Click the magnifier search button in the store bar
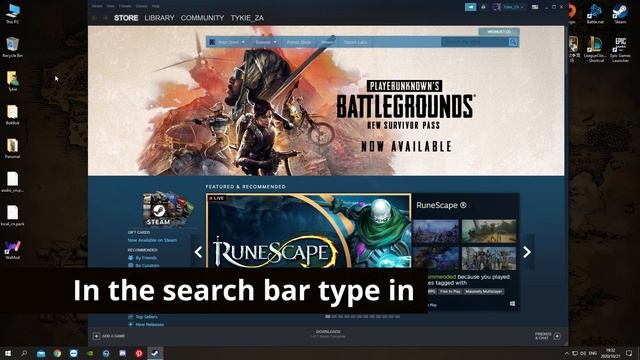The width and height of the screenshot is (640, 360). [513, 42]
